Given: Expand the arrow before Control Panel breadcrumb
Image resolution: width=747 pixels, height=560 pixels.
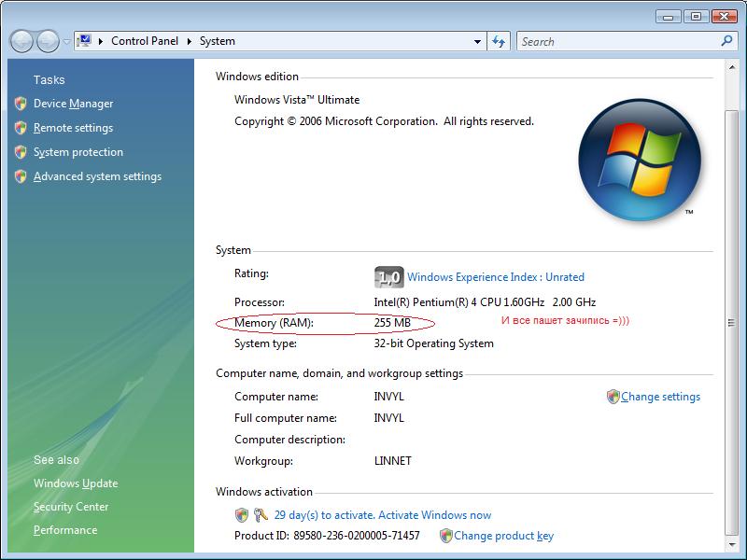Looking at the screenshot, I should point(101,41).
